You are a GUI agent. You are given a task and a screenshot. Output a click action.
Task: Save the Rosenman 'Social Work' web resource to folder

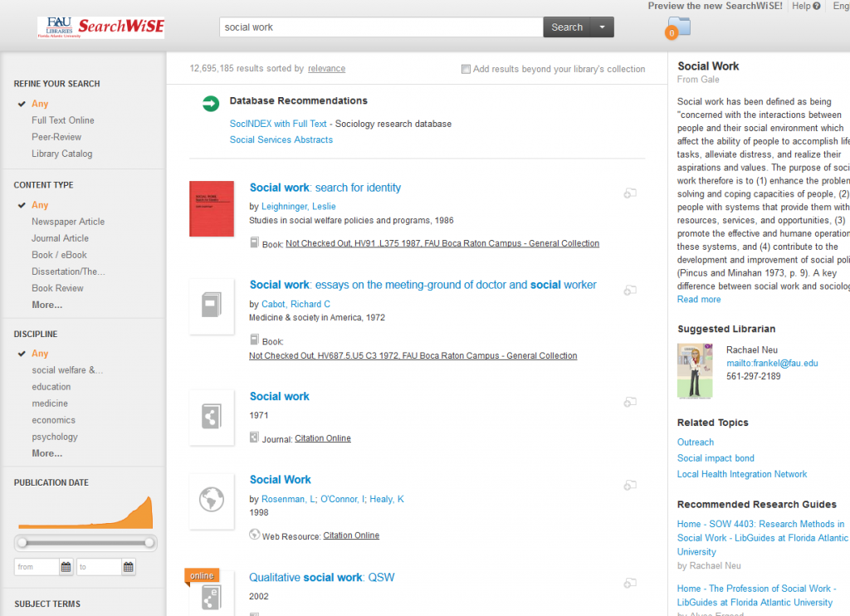click(x=630, y=485)
